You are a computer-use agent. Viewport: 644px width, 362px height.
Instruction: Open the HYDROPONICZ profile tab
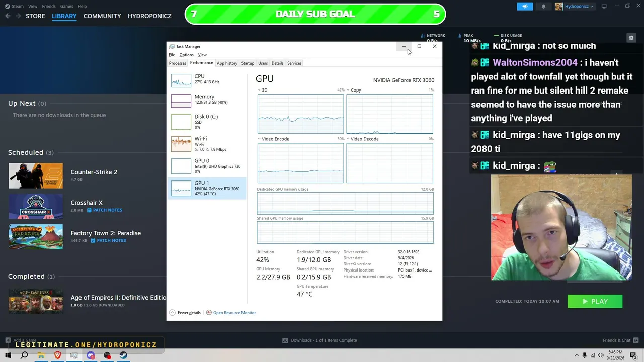(149, 16)
